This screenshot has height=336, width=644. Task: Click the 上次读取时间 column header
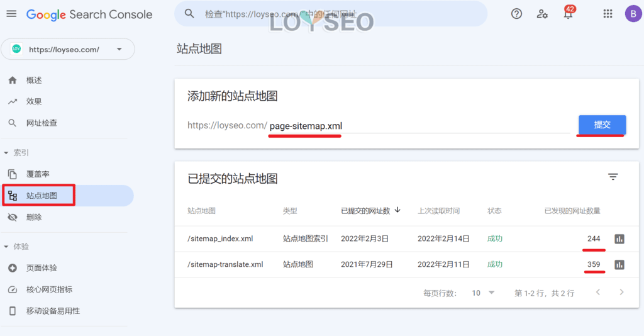point(438,211)
